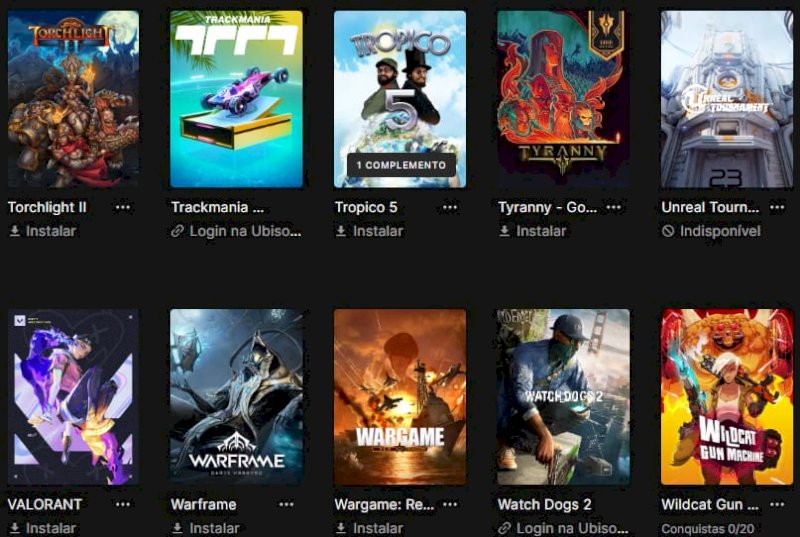Viewport: 800px width, 537px height.
Task: Click the Indisponível status under Unreal Tournament
Action: tap(711, 231)
